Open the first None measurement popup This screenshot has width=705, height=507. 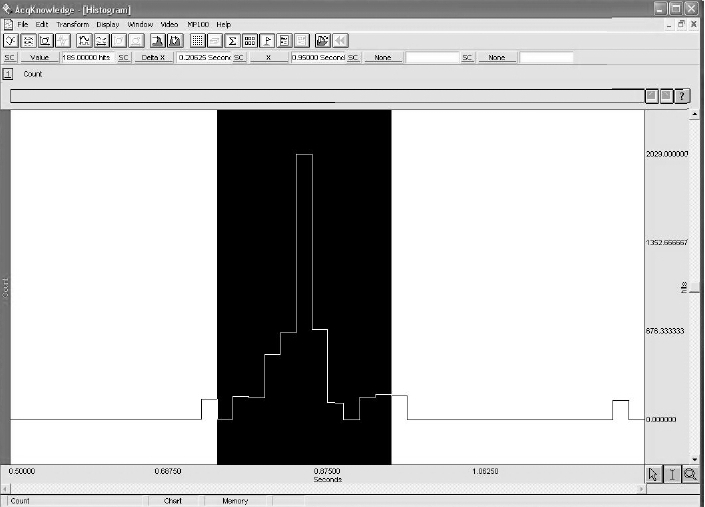383,58
